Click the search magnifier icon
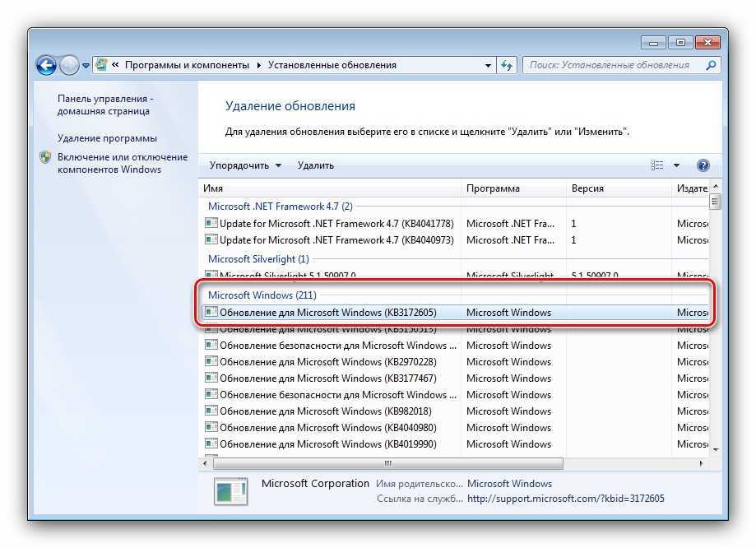This screenshot has width=756, height=548. (712, 65)
